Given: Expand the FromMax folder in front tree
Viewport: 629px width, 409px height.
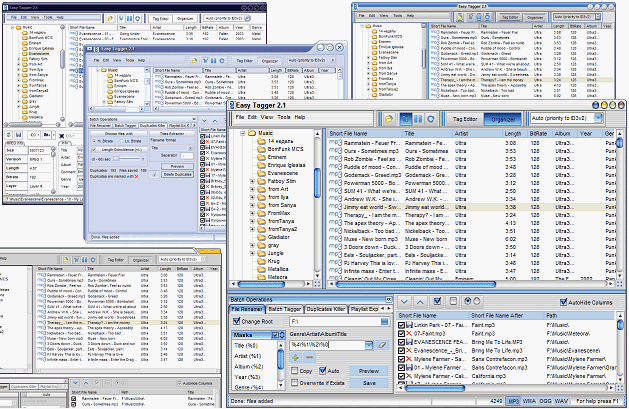Looking at the screenshot, I should pyautogui.click(x=252, y=213).
